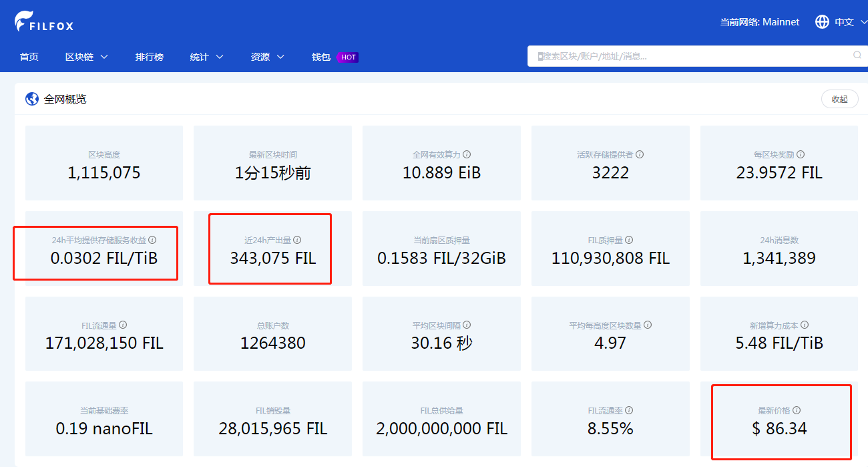Screen dimensions: 868x467
Task: Click the 110,930,808 FIL pledge value
Action: (x=610, y=259)
